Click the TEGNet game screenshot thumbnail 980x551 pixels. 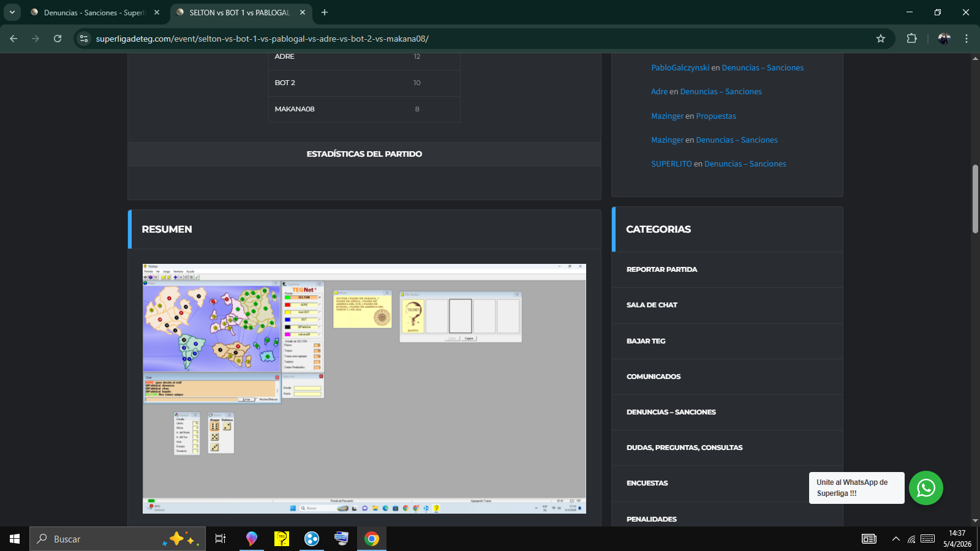point(364,388)
